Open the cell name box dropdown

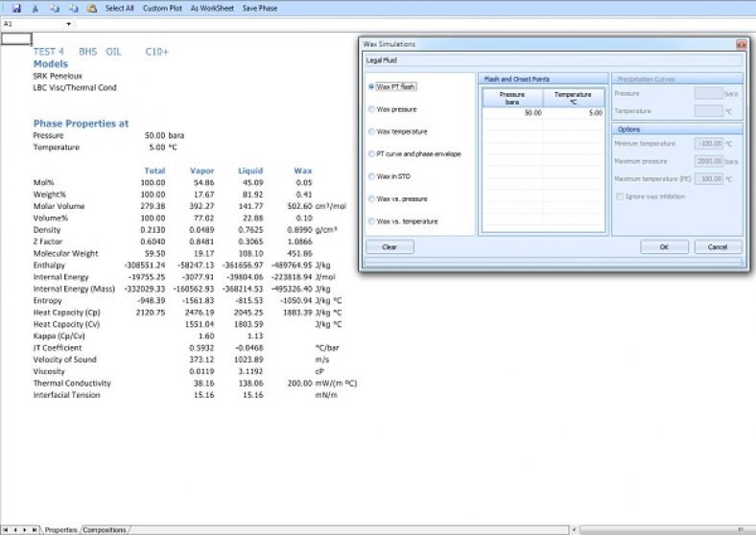point(68,23)
